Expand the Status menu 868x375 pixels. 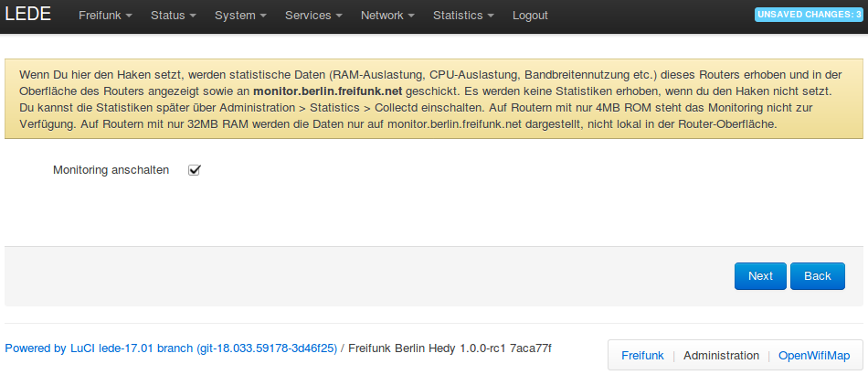173,16
